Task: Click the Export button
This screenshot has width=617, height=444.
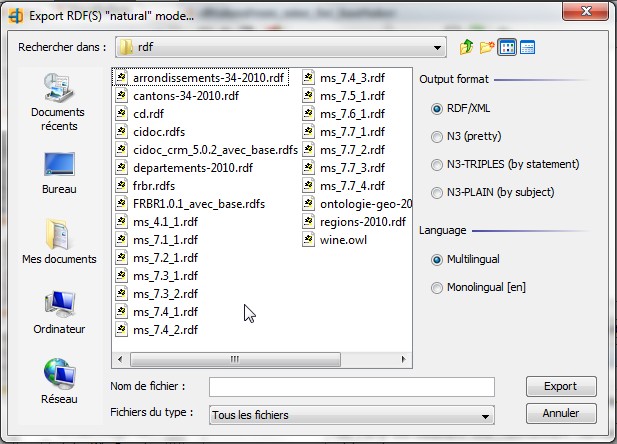Action: pos(561,386)
